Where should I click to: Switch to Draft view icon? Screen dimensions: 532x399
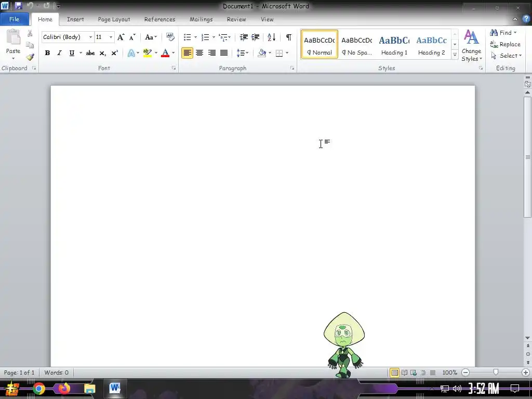tap(433, 373)
